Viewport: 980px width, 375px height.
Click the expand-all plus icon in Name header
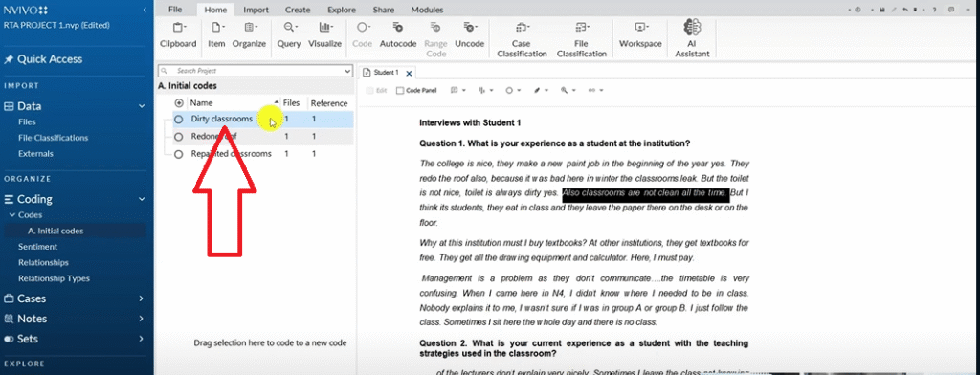tap(179, 103)
